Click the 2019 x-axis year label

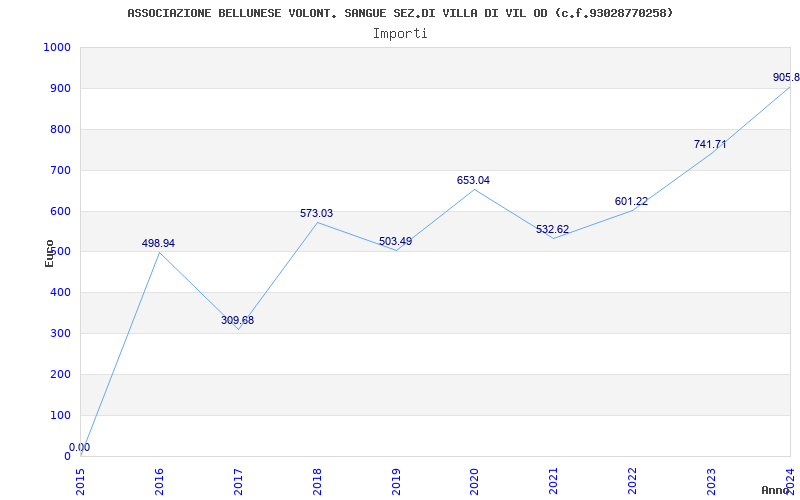tap(396, 481)
